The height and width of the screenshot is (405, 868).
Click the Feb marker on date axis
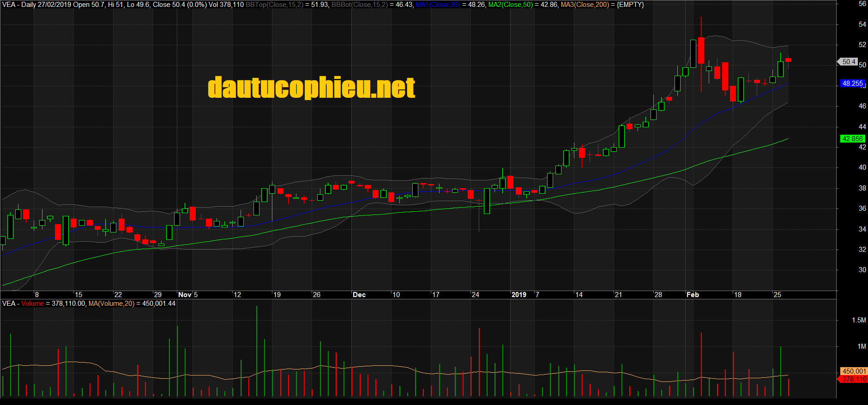(693, 295)
